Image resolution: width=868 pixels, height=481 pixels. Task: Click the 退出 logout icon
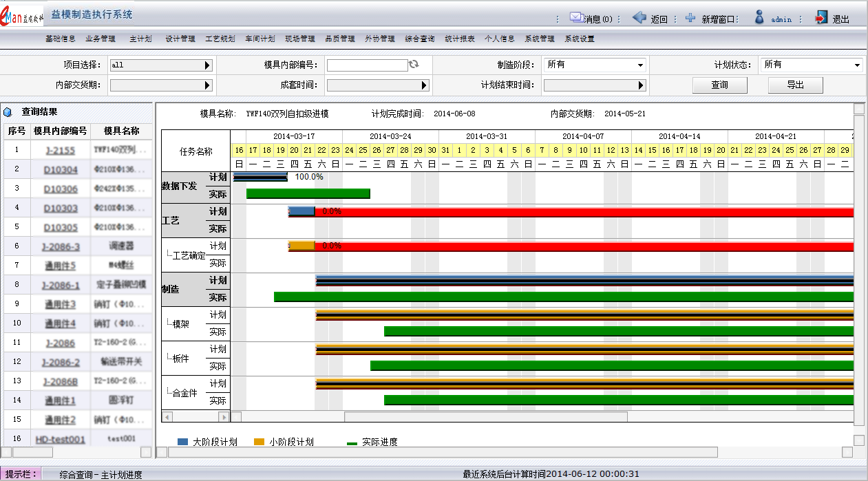pos(821,18)
